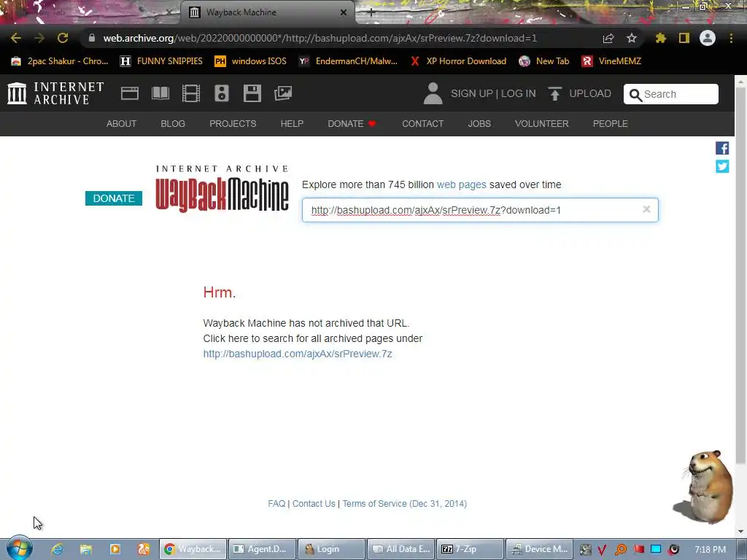747x560 pixels.
Task: Click the page vertical scrollbar
Action: (x=740, y=275)
